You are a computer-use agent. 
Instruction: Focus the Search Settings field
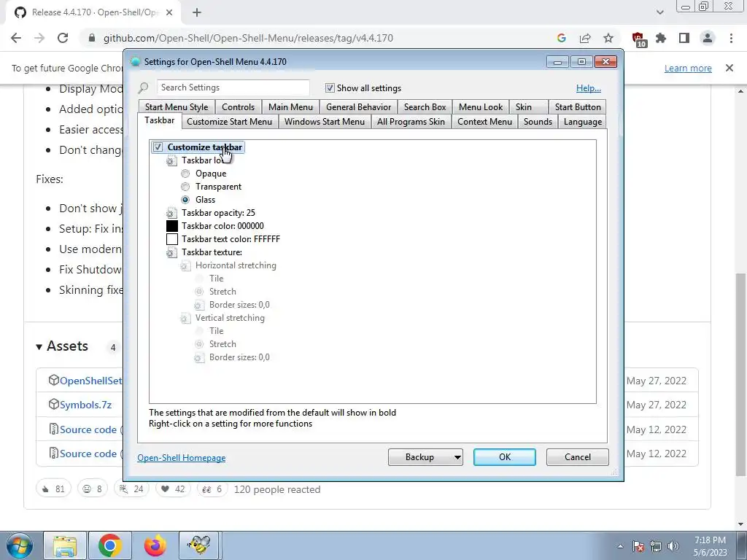tap(233, 87)
